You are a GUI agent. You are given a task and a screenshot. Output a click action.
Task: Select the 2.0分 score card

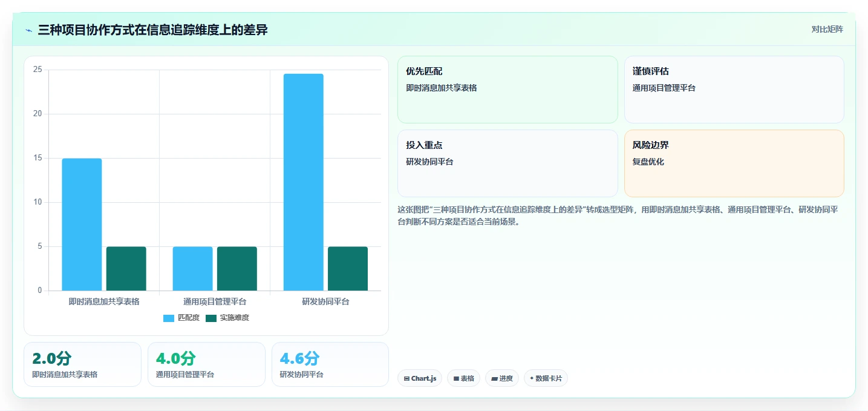82,364
